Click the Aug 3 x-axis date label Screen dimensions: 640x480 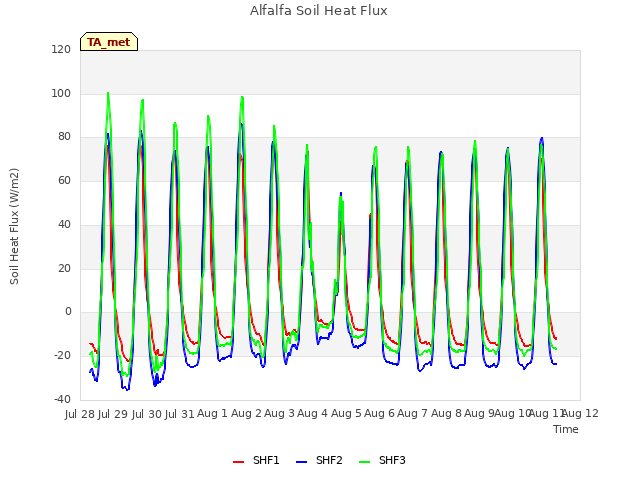click(279, 413)
